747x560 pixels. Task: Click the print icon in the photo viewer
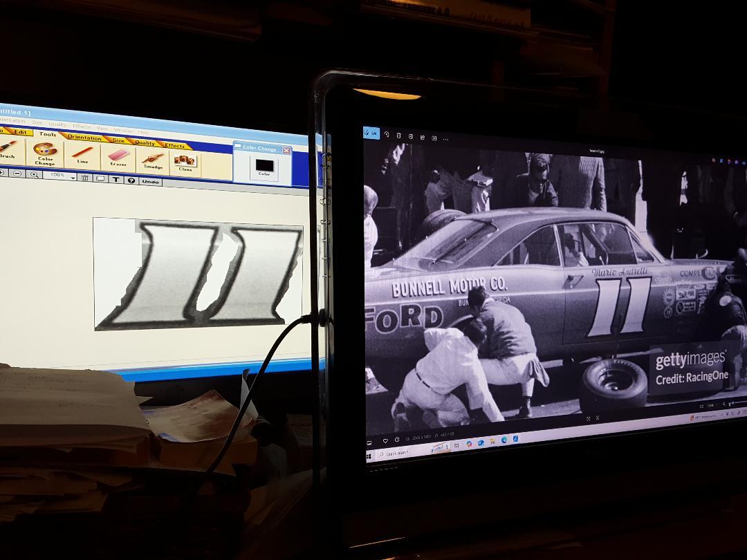(x=411, y=137)
